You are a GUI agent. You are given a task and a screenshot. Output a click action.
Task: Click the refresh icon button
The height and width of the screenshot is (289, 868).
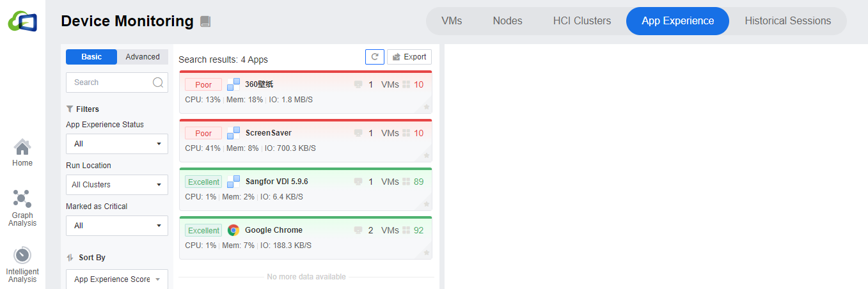click(x=375, y=57)
